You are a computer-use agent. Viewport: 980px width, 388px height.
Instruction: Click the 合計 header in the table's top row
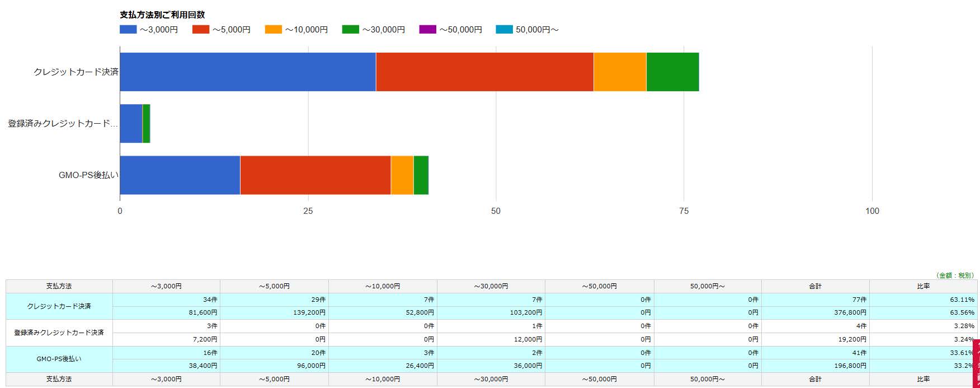[x=815, y=286]
